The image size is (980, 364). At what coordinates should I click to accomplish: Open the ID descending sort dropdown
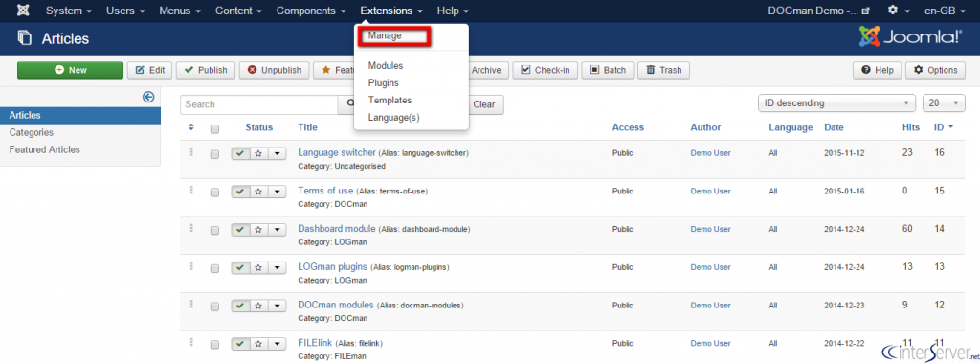836,103
